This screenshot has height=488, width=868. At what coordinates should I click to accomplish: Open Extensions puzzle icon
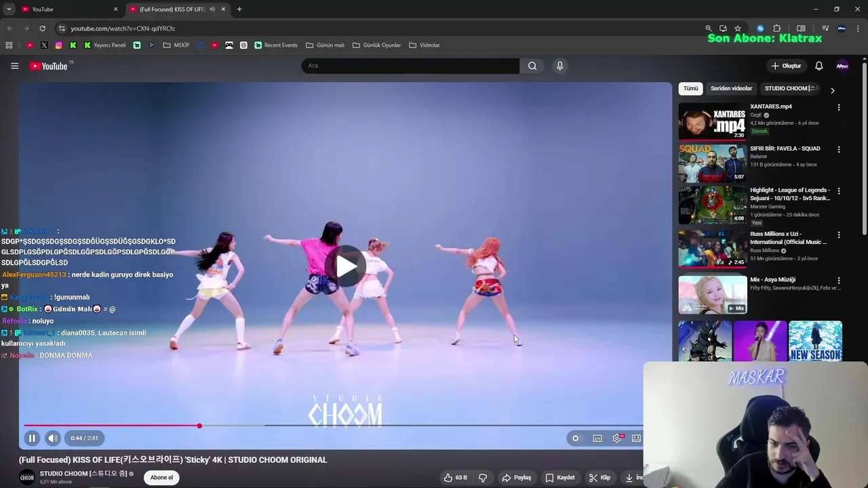(777, 28)
